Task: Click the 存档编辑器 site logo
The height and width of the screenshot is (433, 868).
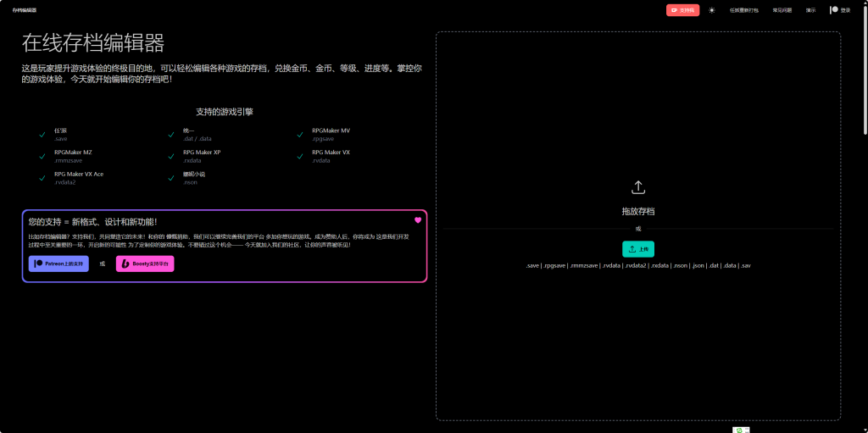Action: pos(25,10)
